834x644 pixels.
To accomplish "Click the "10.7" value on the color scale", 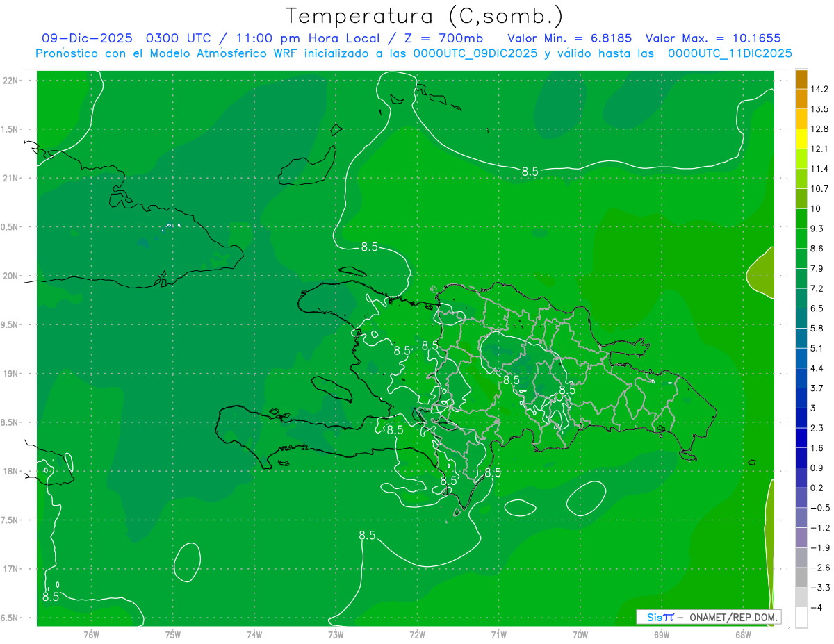I will click(x=820, y=188).
